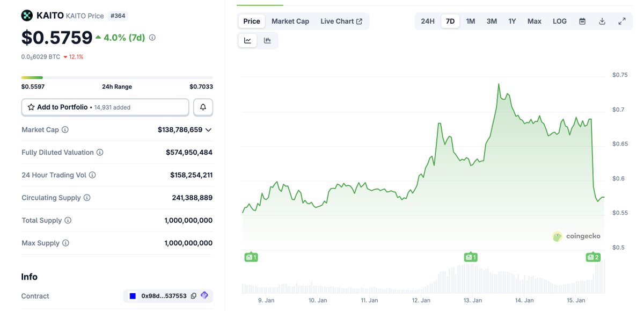Switch to candlestick chart view
This screenshot has height=311, width=644.
[267, 40]
